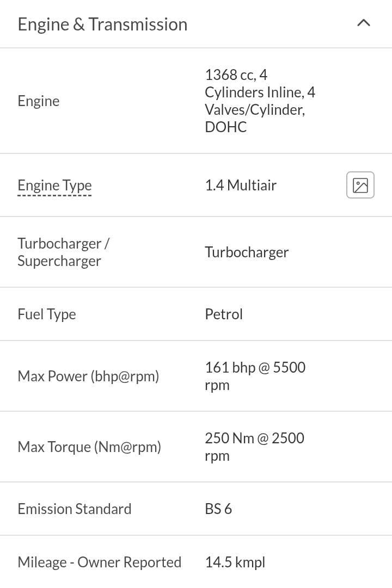Select the Emission Standard label

[75, 509]
